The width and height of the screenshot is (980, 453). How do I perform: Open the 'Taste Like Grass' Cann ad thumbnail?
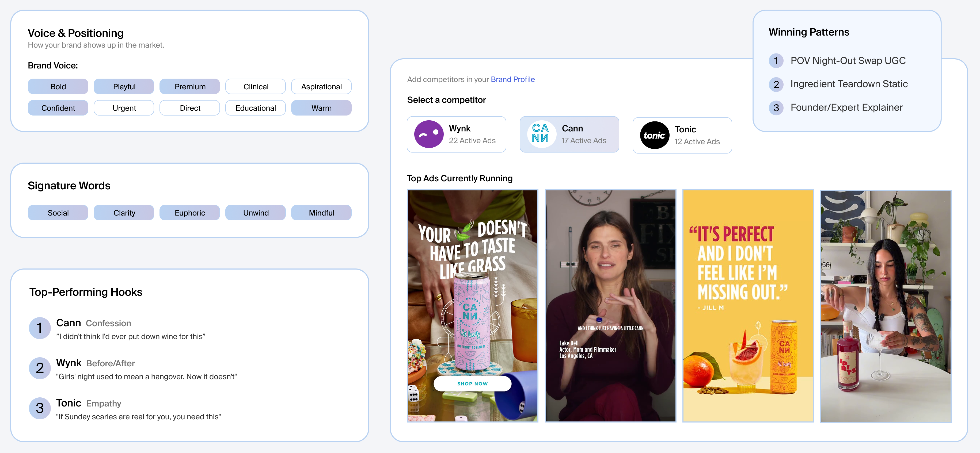(473, 306)
